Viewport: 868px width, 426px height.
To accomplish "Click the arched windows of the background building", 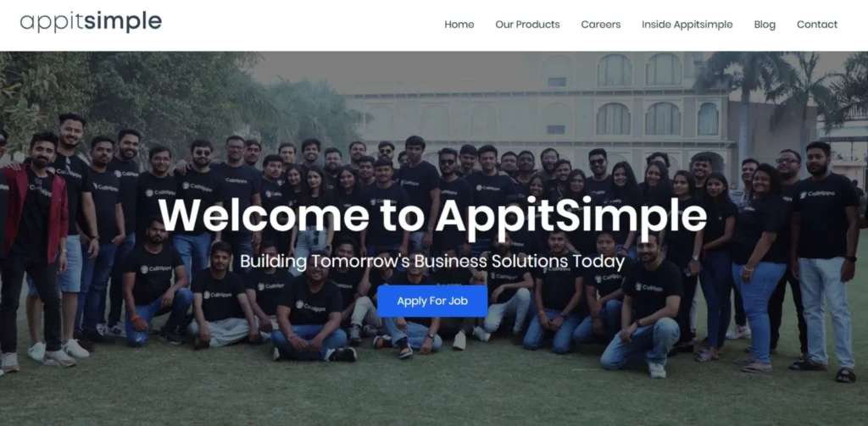I will tap(638, 94).
